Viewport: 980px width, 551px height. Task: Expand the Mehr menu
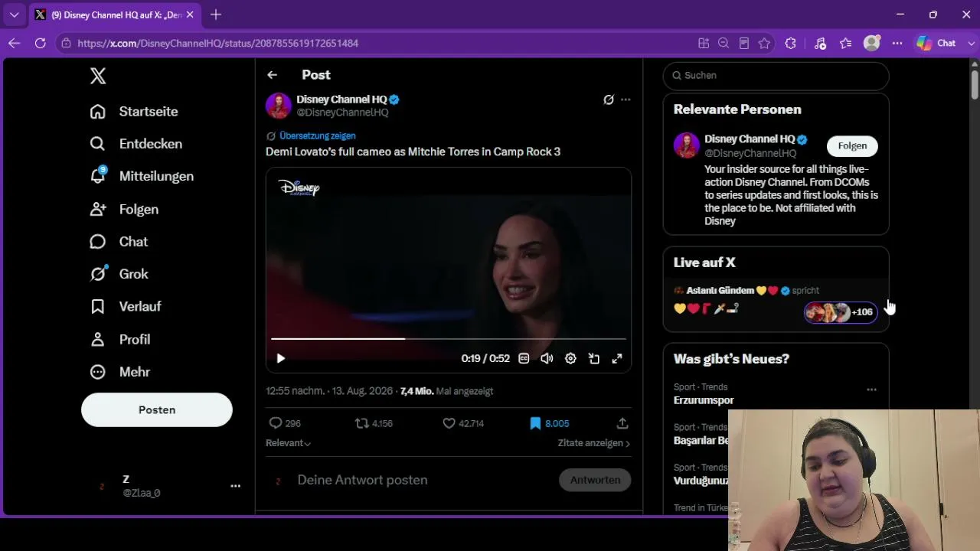click(119, 372)
